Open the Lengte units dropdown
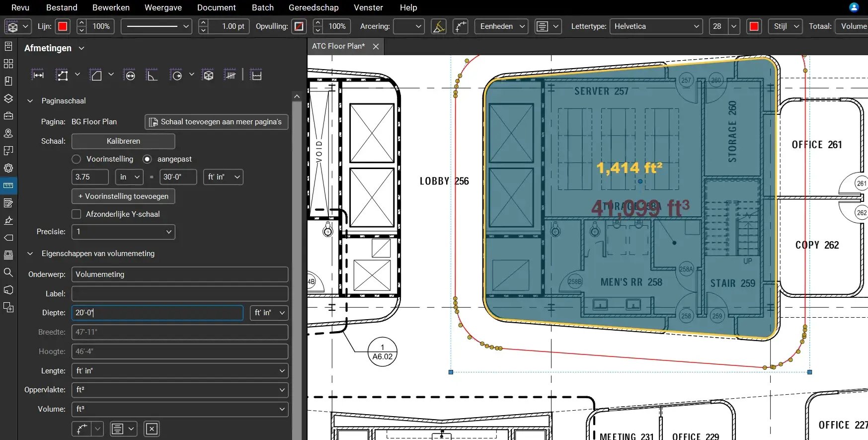868x440 pixels. 180,371
